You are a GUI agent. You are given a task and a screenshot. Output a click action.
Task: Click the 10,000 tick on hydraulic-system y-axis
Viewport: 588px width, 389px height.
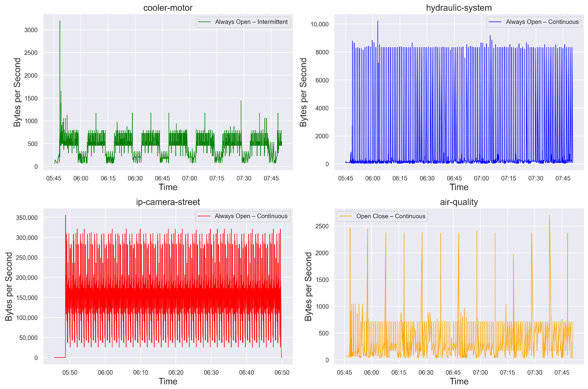click(319, 24)
